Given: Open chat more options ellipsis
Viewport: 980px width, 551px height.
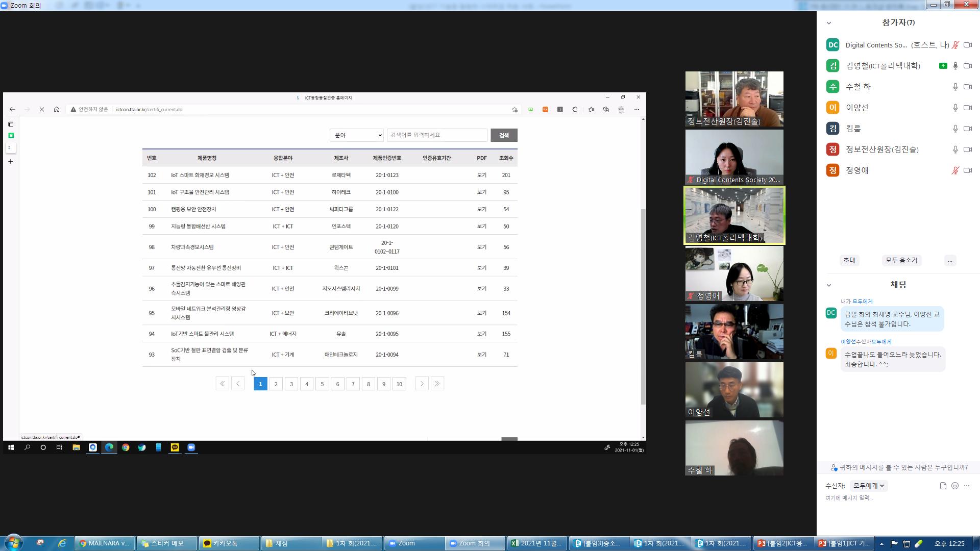Looking at the screenshot, I should click(967, 486).
